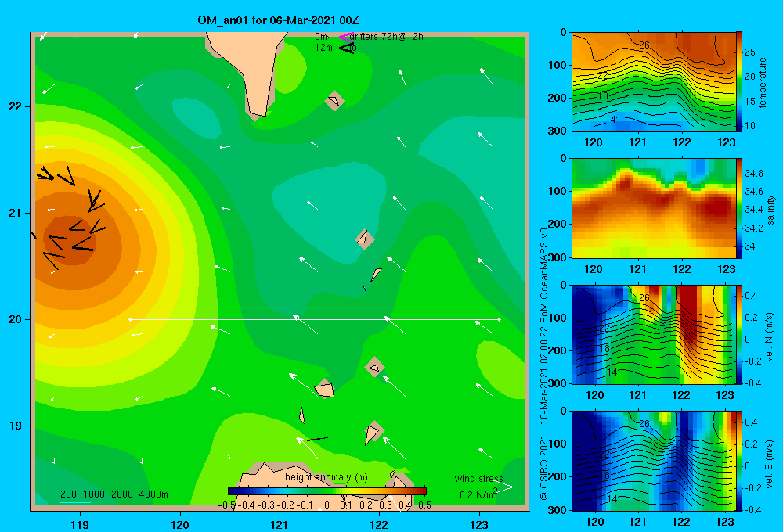The image size is (783, 532).
Task: Click the '26' contour label in temperature panel
Action: pos(644,45)
